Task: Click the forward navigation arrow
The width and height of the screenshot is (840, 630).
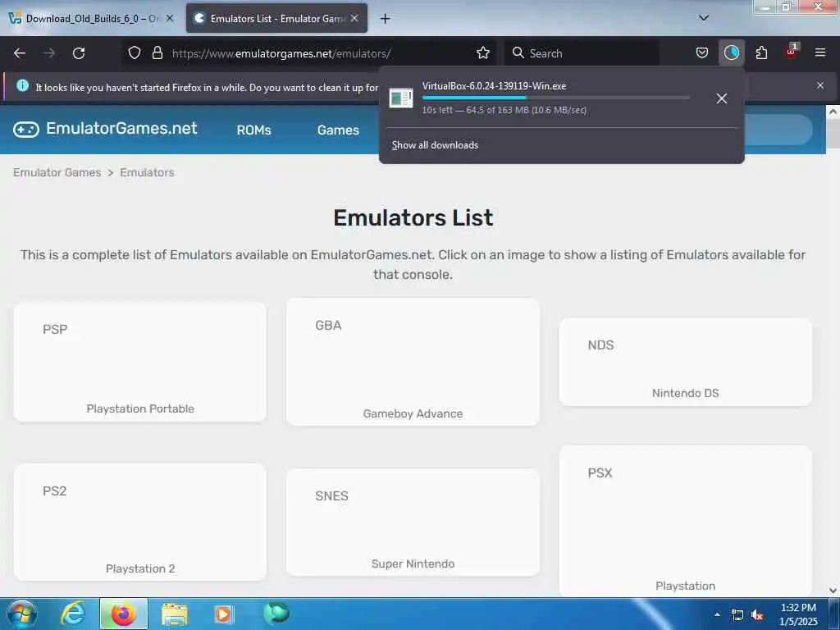Action: pos(49,53)
